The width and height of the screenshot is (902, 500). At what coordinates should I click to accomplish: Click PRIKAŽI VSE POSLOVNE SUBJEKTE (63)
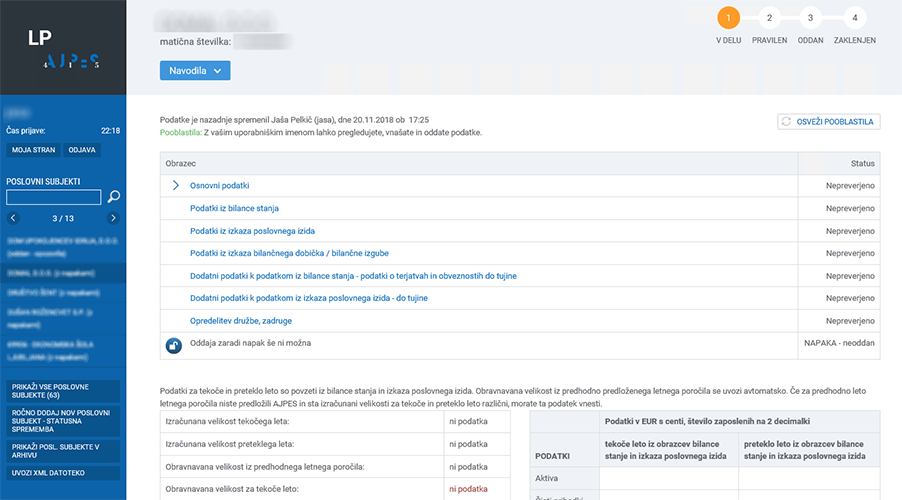pos(63,390)
